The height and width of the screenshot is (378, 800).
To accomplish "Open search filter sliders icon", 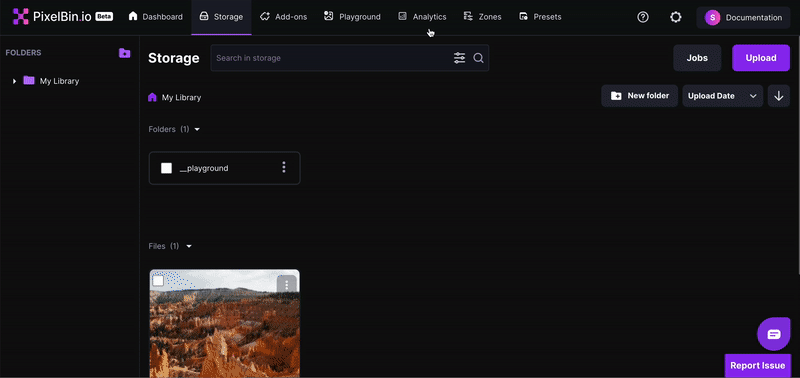I will (x=460, y=58).
